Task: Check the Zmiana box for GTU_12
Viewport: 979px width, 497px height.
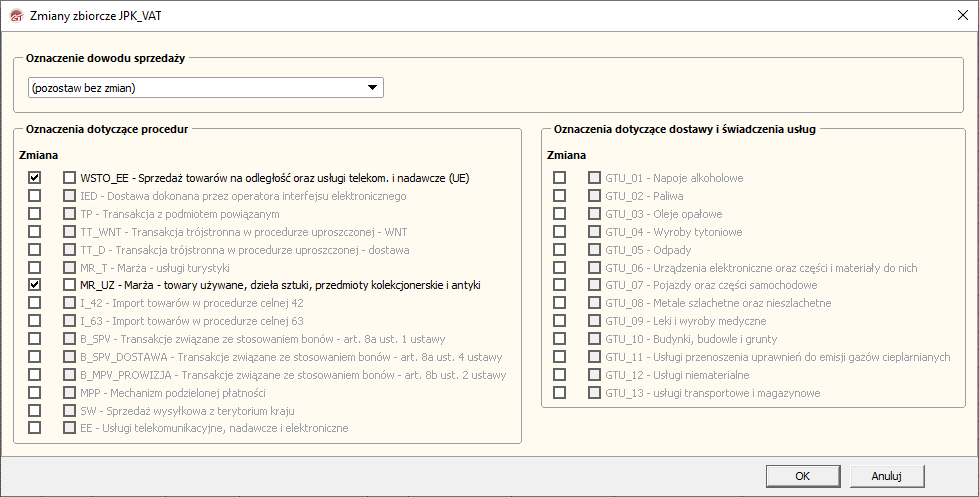Action: point(560,374)
